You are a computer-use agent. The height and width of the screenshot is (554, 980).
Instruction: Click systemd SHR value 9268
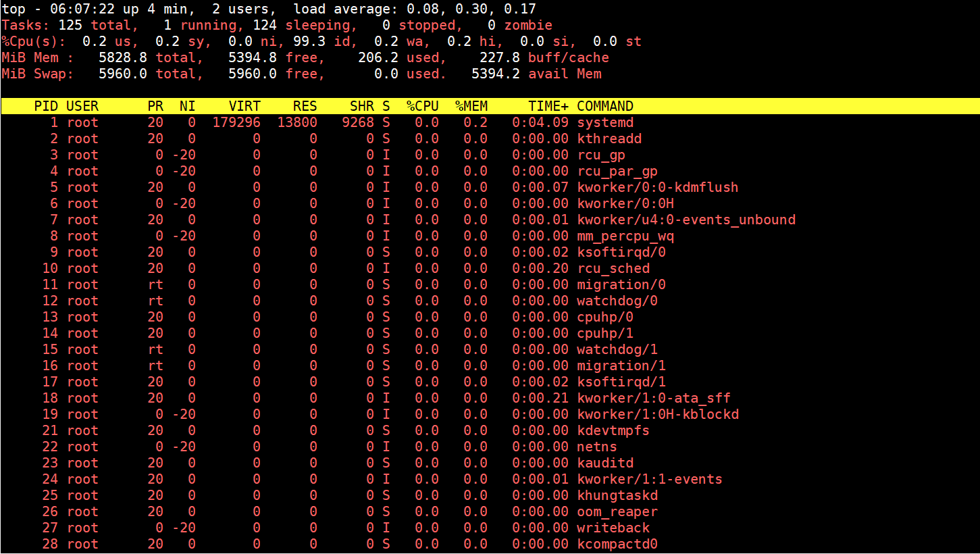click(x=358, y=122)
